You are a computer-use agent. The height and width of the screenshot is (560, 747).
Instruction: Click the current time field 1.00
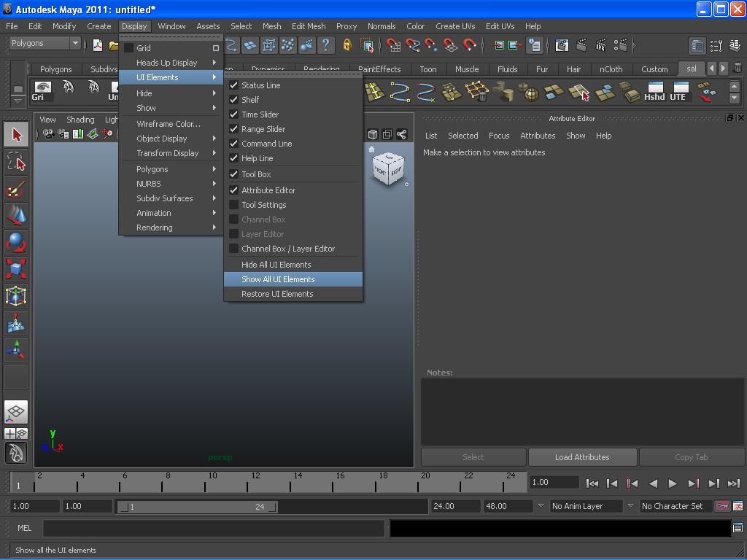point(554,483)
